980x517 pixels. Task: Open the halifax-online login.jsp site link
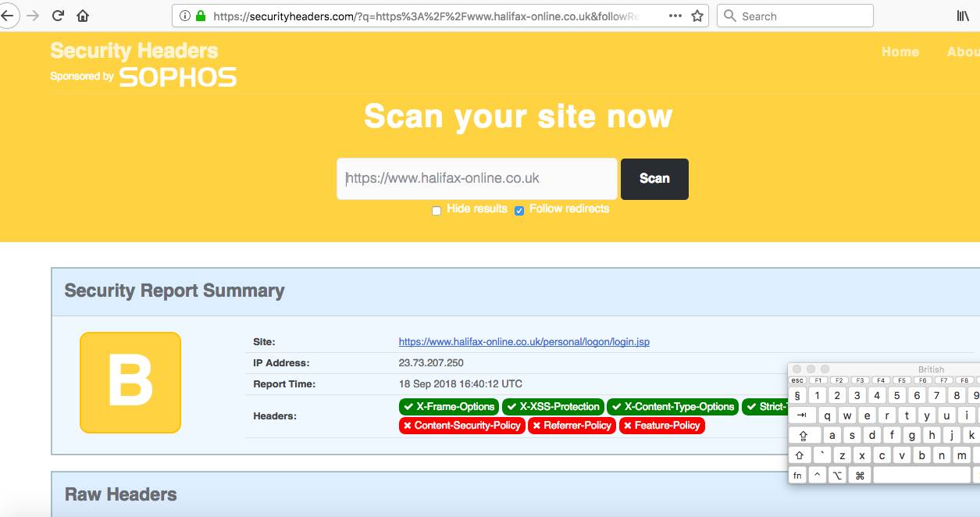[524, 342]
